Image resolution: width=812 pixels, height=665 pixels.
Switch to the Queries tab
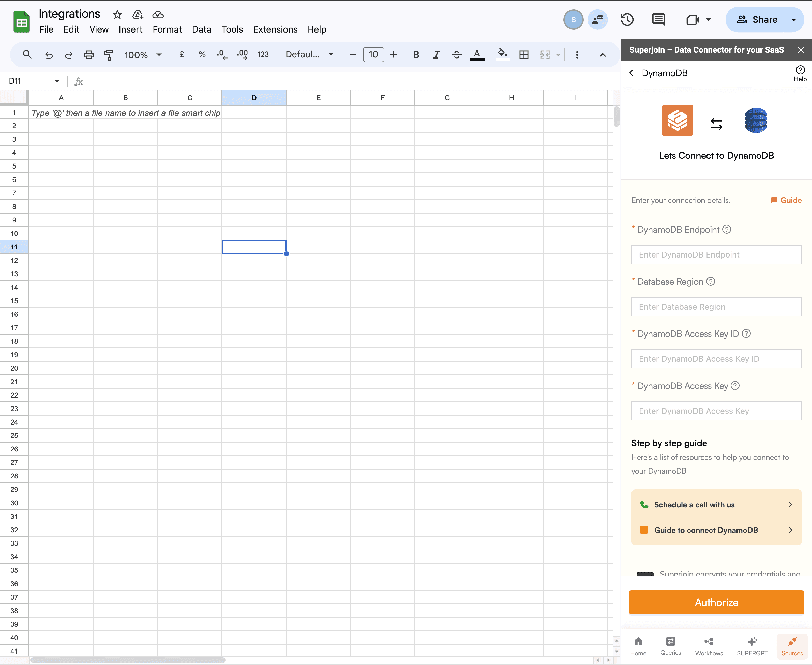tap(671, 646)
